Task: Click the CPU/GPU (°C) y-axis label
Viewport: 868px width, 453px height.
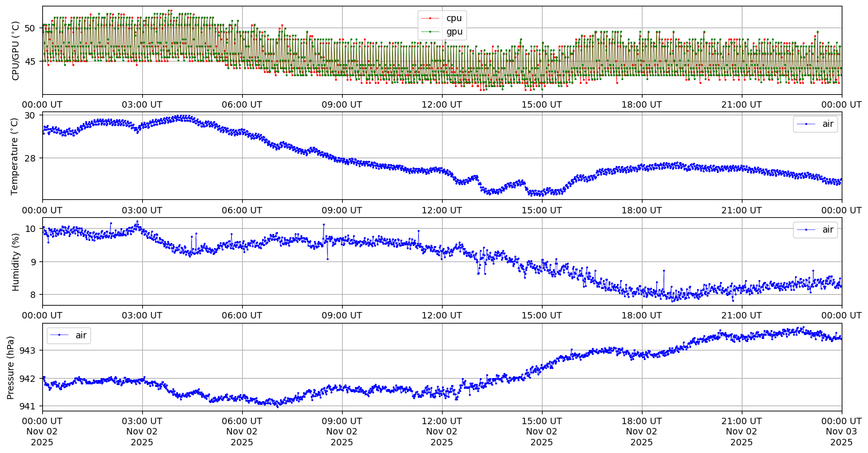Action: click(16, 51)
